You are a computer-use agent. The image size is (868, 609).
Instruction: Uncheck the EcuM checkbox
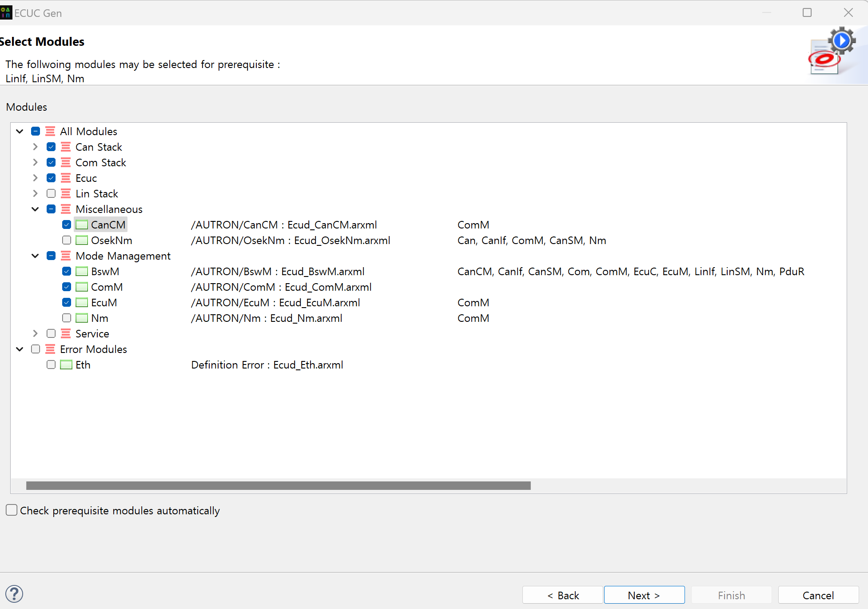pos(67,302)
